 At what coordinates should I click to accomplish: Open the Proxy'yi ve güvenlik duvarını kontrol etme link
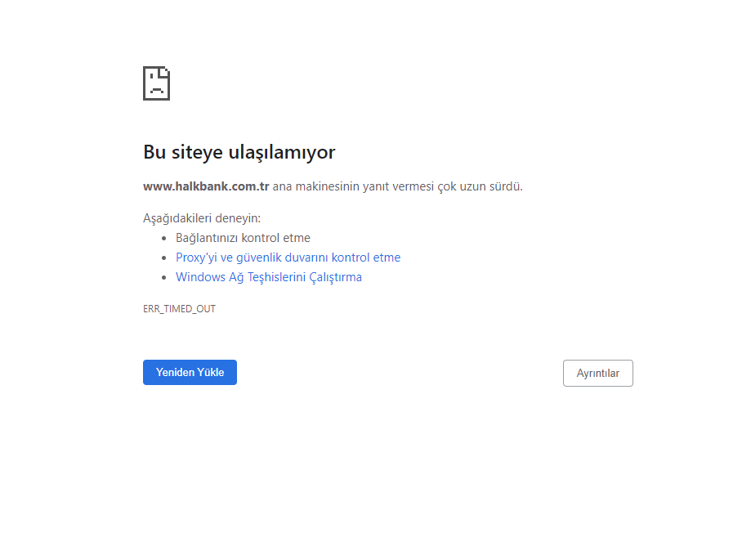pyautogui.click(x=288, y=258)
